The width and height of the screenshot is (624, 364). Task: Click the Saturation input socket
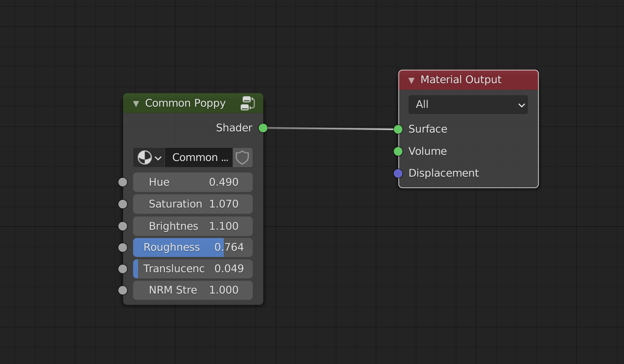pos(123,204)
